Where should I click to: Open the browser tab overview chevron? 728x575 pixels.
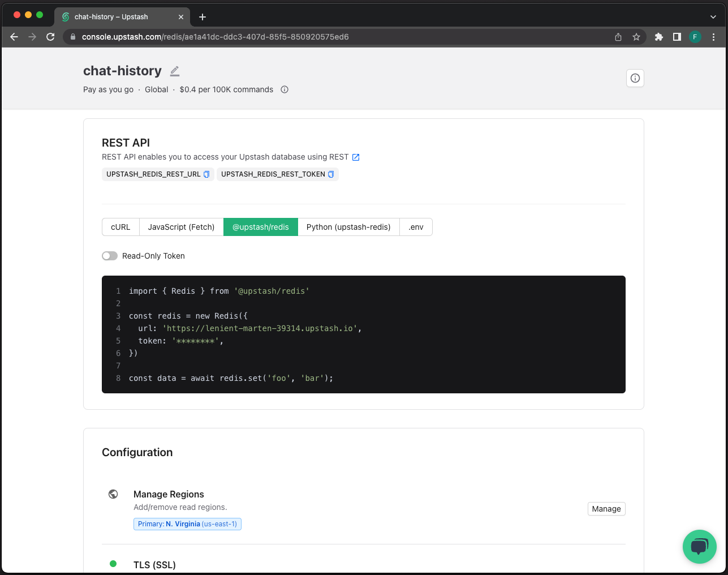coord(712,16)
